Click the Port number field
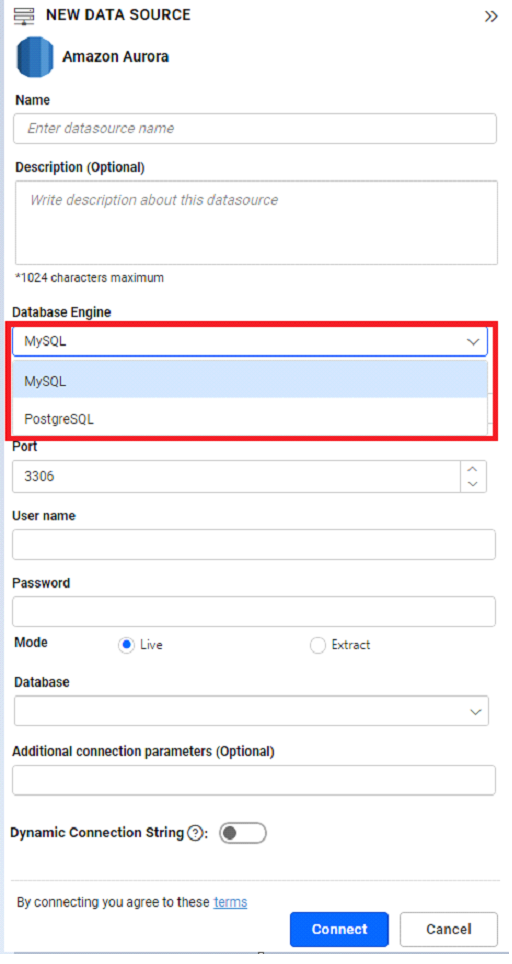Viewport: 512px width, 964px height. click(236, 476)
